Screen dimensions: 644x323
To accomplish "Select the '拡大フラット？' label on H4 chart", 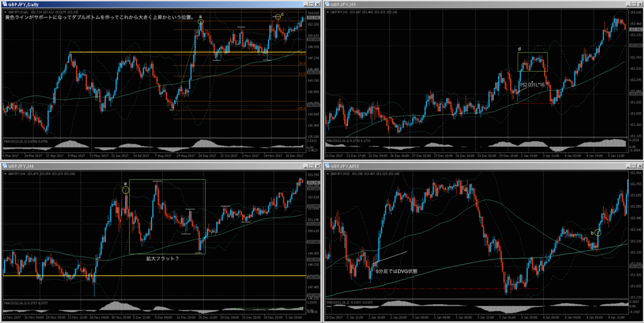I will 164,259.
